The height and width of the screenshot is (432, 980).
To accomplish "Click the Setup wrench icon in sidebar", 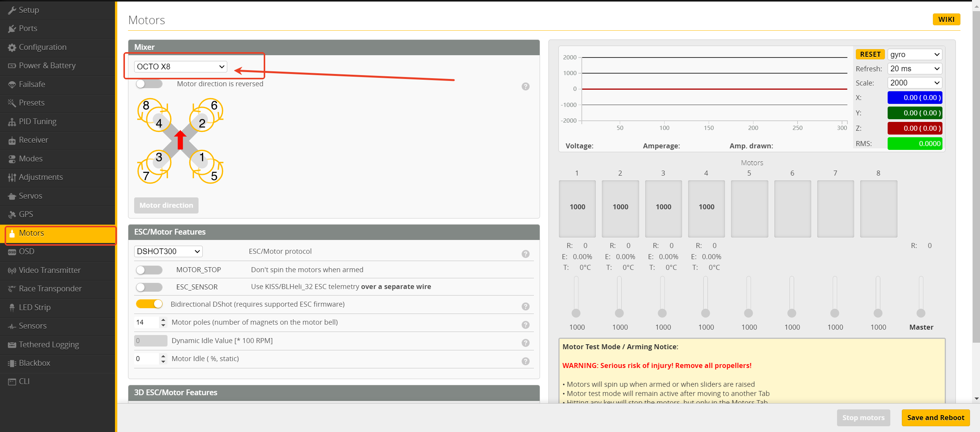I will (12, 10).
